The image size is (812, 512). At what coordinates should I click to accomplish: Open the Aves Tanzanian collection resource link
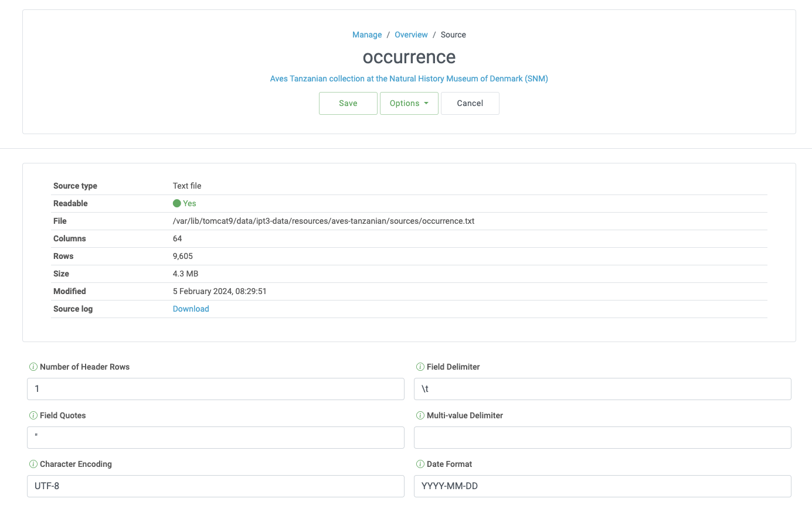[409, 78]
